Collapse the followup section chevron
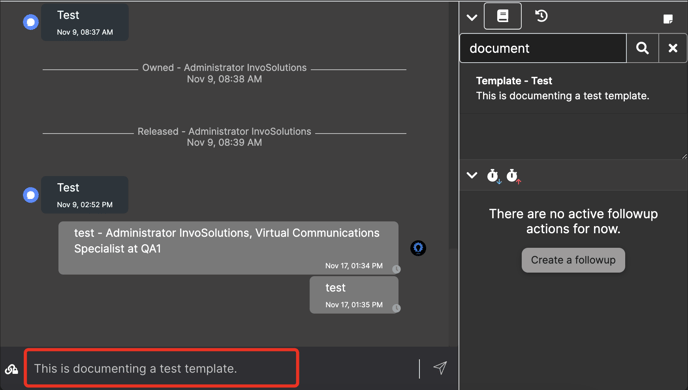This screenshot has width=688, height=390. [x=472, y=175]
